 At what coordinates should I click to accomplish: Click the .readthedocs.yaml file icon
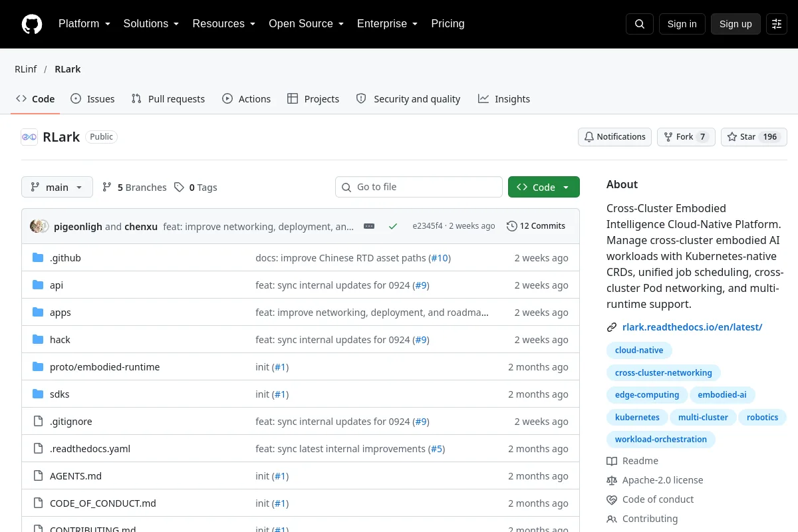point(38,449)
